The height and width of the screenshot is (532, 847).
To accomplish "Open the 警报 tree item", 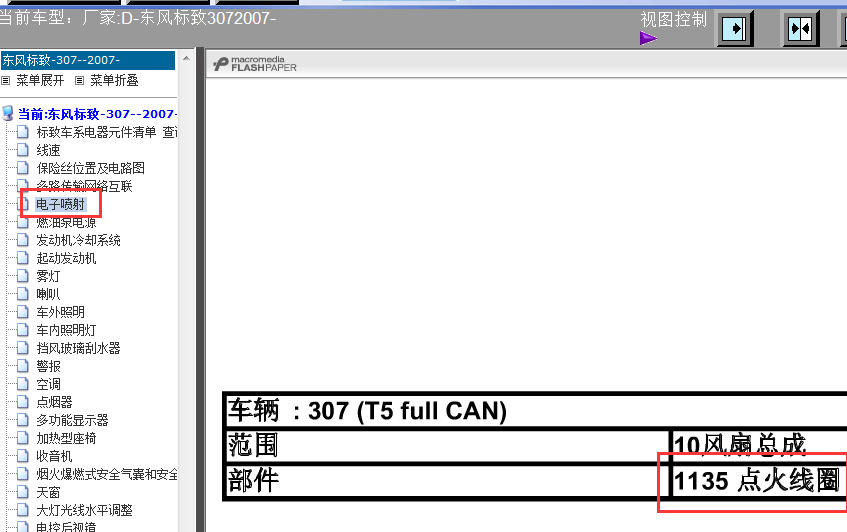I will point(48,366).
